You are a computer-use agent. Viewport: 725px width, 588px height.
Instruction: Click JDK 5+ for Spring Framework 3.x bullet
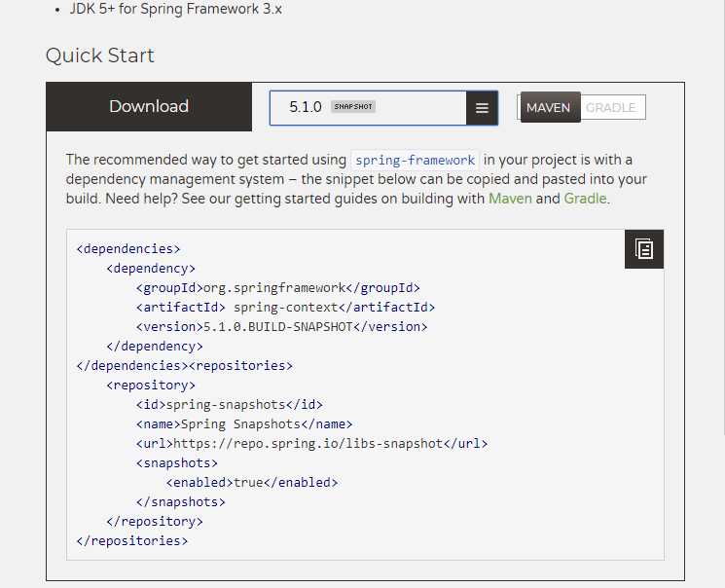click(176, 9)
